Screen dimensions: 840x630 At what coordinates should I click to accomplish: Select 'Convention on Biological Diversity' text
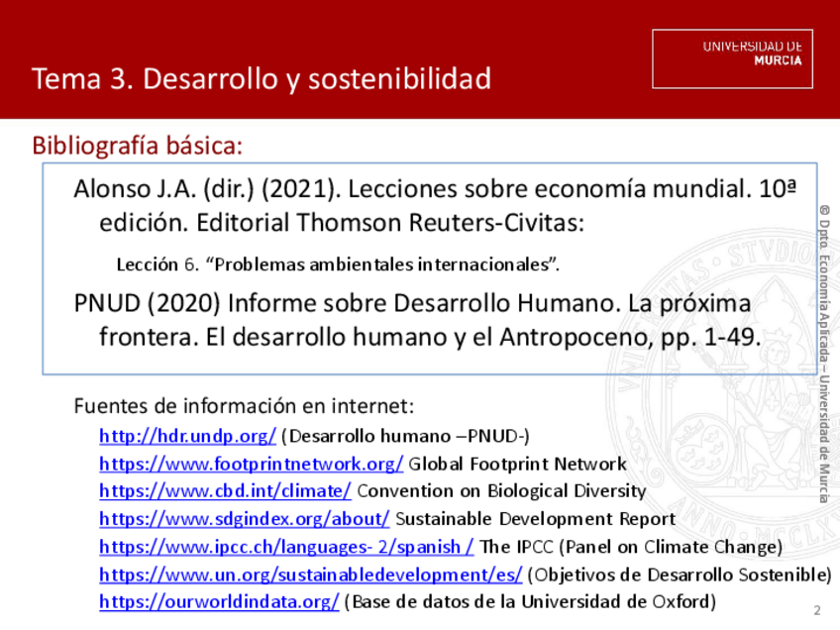pyautogui.click(x=501, y=491)
